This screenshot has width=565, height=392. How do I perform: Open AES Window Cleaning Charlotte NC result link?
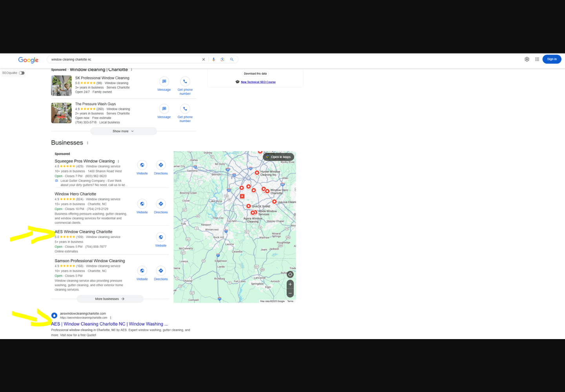(x=109, y=324)
